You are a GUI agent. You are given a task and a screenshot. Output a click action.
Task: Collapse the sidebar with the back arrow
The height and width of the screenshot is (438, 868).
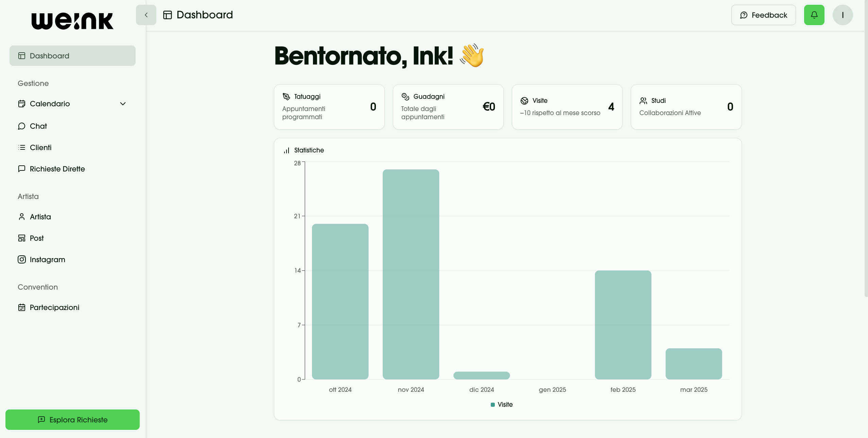tap(146, 15)
